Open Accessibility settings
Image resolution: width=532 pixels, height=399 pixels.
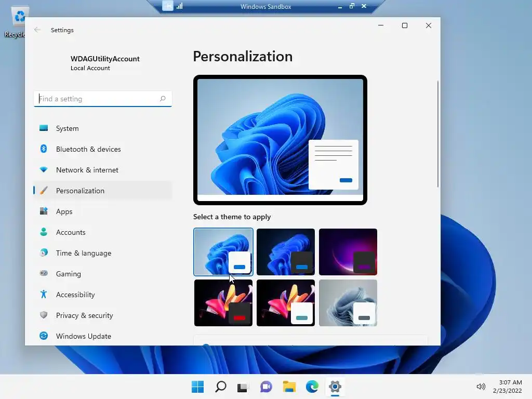[x=102, y=294]
